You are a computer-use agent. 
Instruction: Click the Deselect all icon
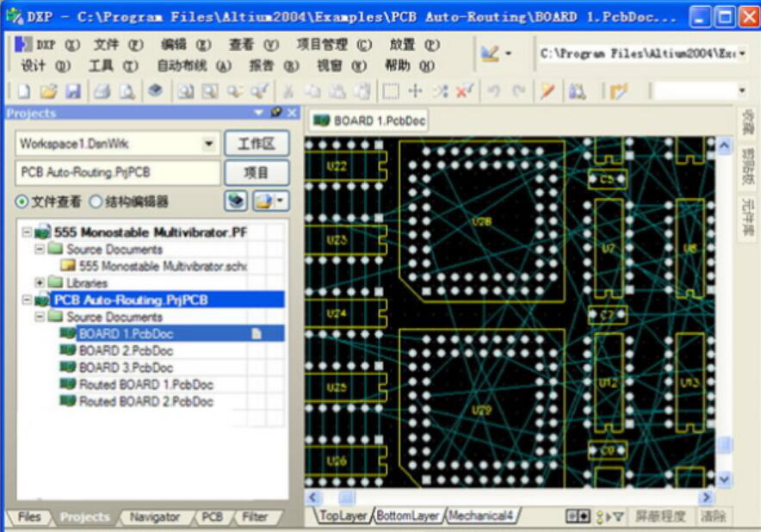pos(440,90)
